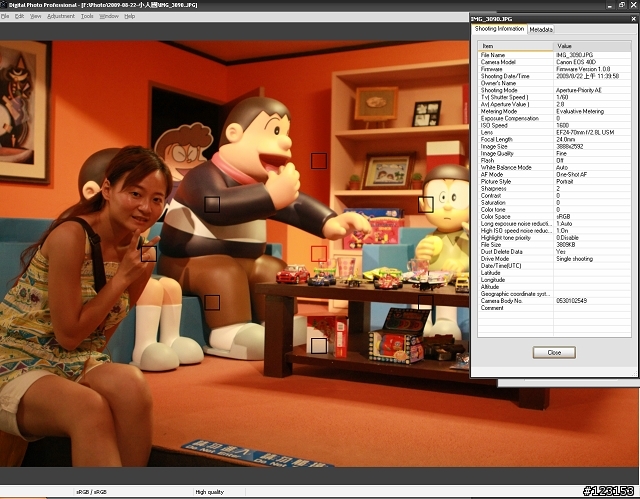Select the Highlight tone priority row

click(x=554, y=237)
